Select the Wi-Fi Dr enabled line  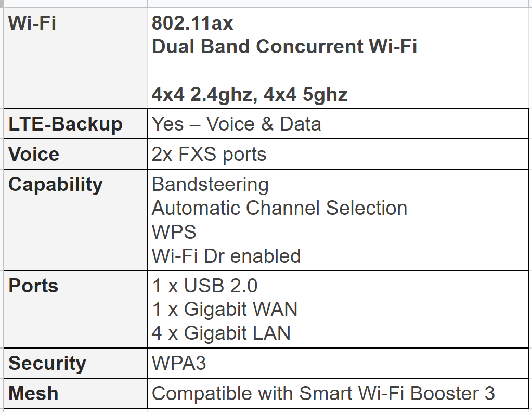226,256
